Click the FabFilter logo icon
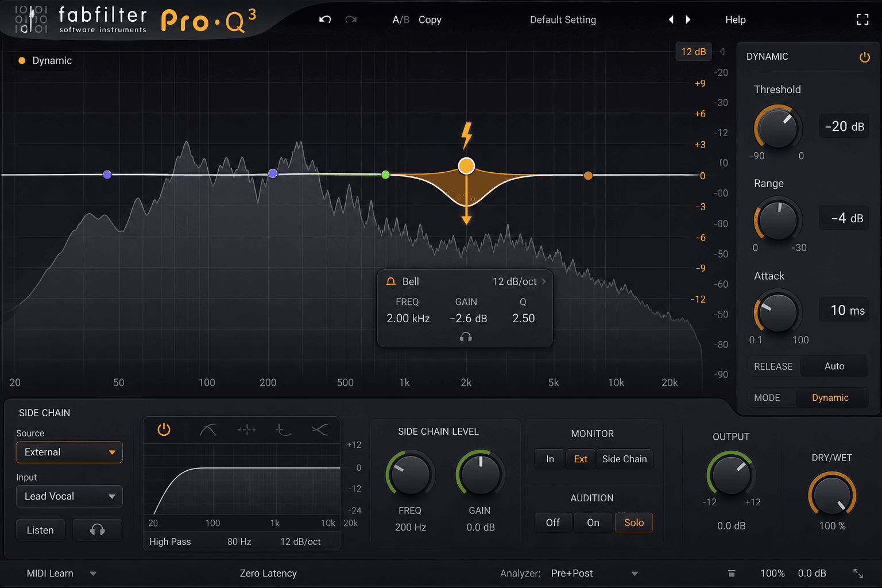Image resolution: width=882 pixels, height=588 pixels. click(31, 20)
